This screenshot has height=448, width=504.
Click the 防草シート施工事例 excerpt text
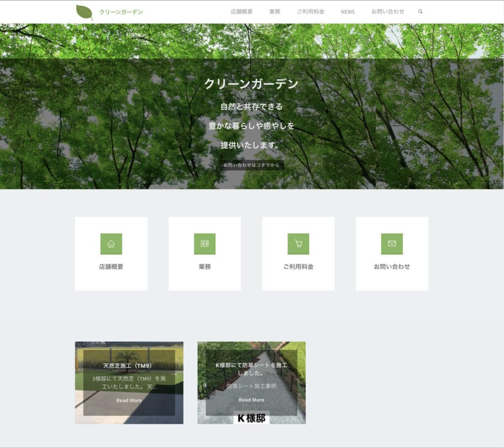click(252, 386)
